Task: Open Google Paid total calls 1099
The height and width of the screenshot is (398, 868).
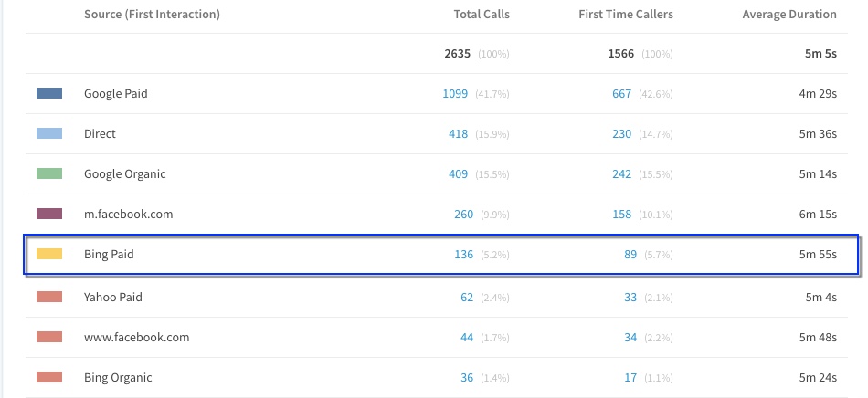Action: tap(455, 94)
